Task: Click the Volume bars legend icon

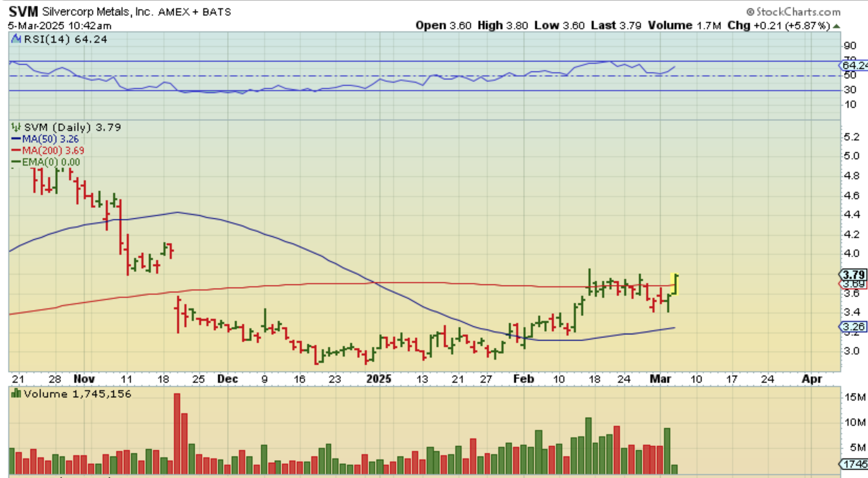Action: [x=16, y=394]
